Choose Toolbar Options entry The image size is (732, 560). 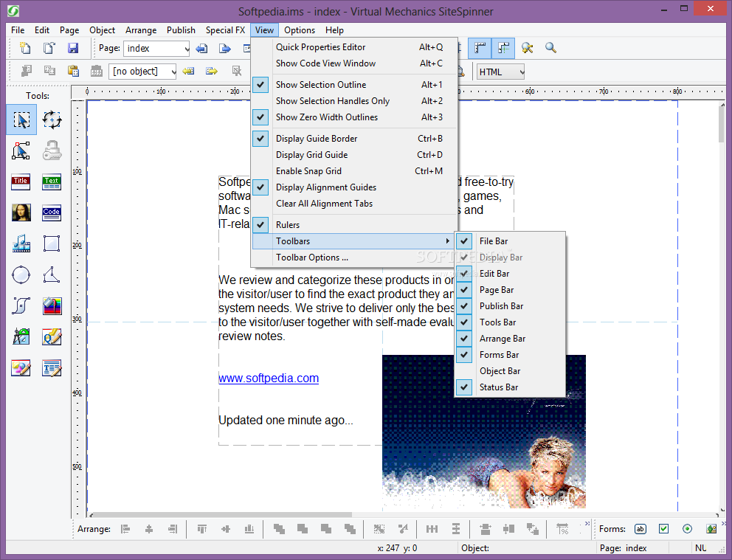pyautogui.click(x=353, y=257)
